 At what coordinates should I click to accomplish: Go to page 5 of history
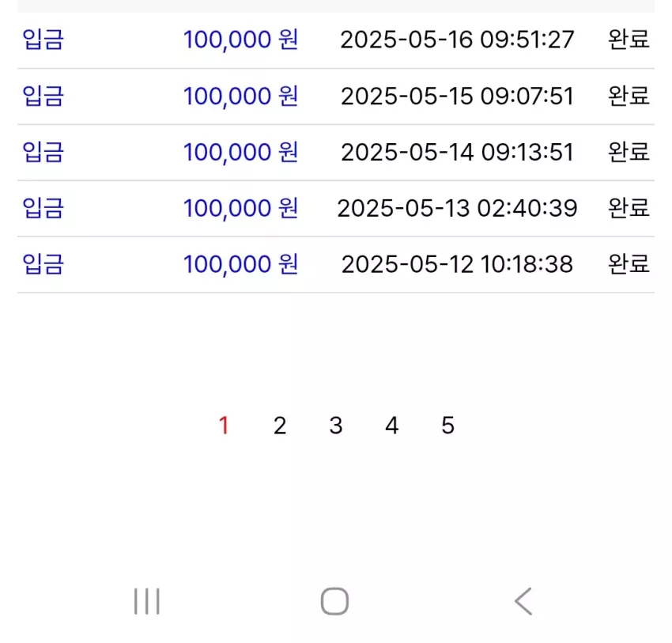click(x=447, y=426)
